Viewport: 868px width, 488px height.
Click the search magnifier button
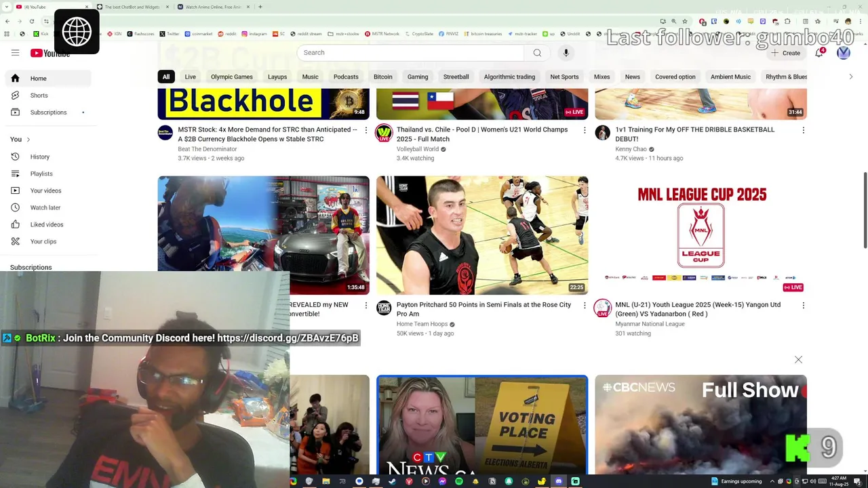click(x=537, y=53)
